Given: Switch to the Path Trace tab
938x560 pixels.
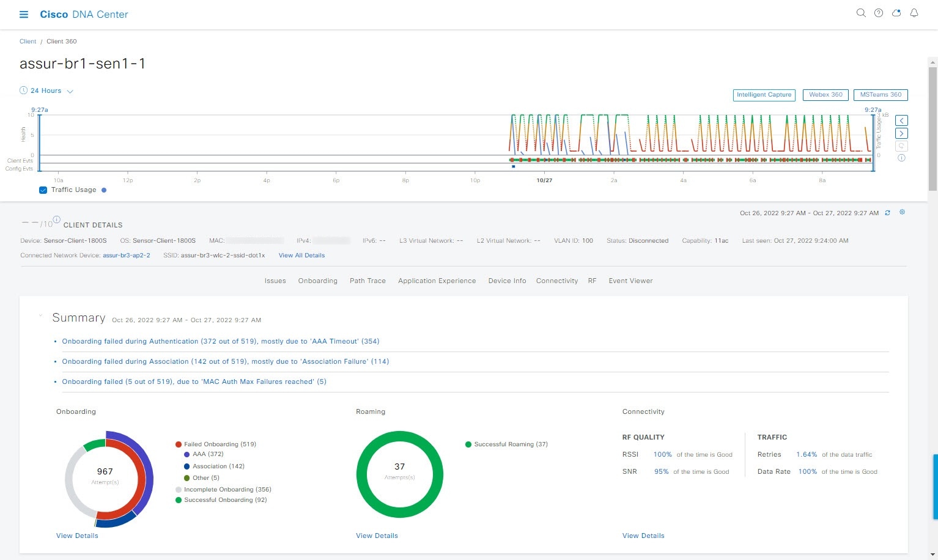Looking at the screenshot, I should click(x=367, y=281).
